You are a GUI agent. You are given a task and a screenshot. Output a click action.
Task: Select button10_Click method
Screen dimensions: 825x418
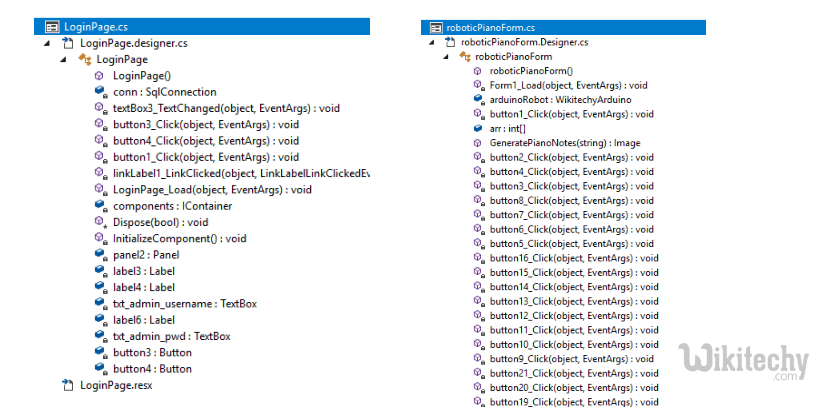(574, 345)
